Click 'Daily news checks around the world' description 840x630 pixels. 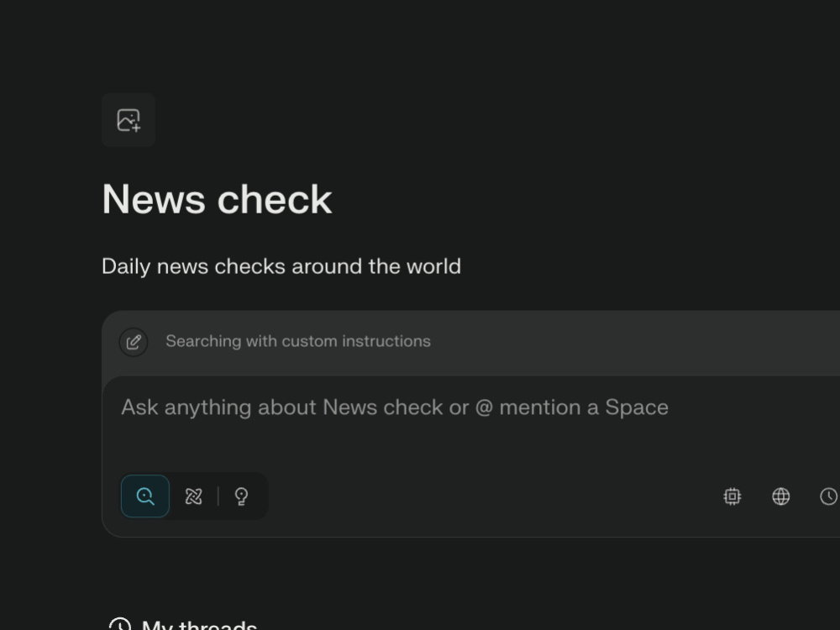coord(281,266)
